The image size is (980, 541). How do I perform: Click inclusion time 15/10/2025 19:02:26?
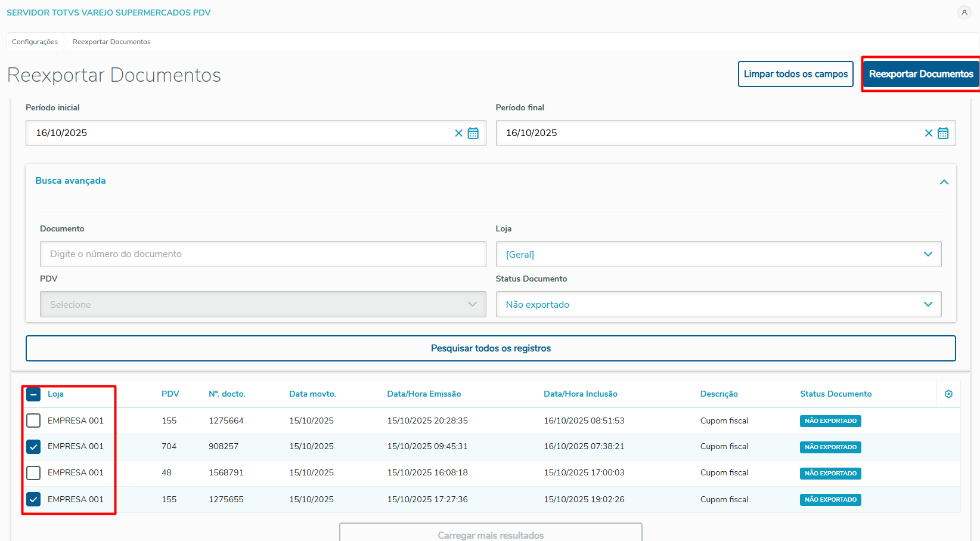click(584, 499)
